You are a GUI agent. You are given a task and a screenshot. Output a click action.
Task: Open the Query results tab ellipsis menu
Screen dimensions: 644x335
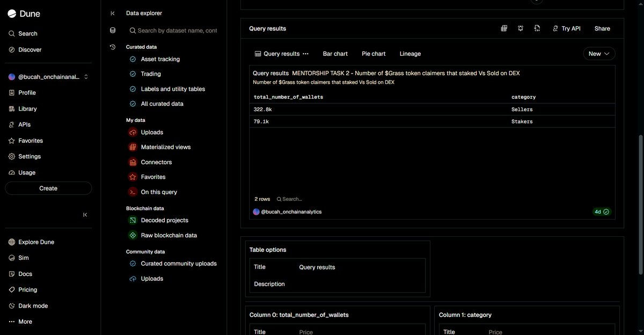tap(305, 54)
